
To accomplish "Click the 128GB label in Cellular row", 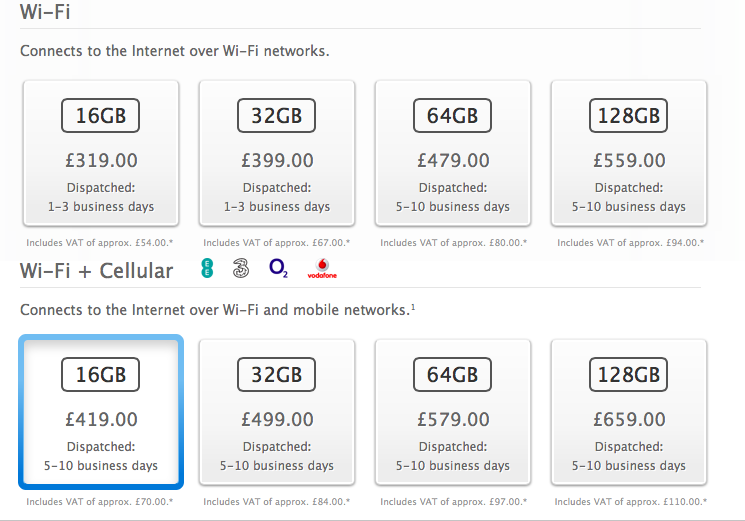I will [629, 375].
